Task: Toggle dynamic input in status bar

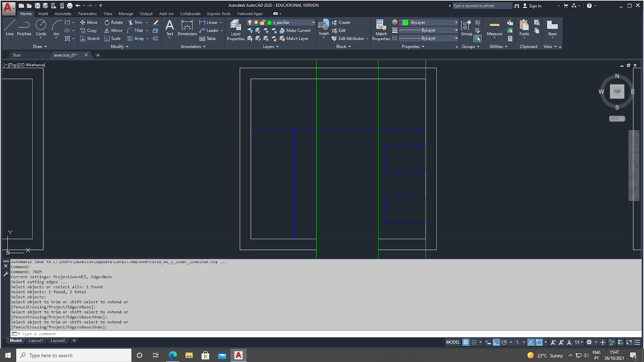Action: [488, 342]
